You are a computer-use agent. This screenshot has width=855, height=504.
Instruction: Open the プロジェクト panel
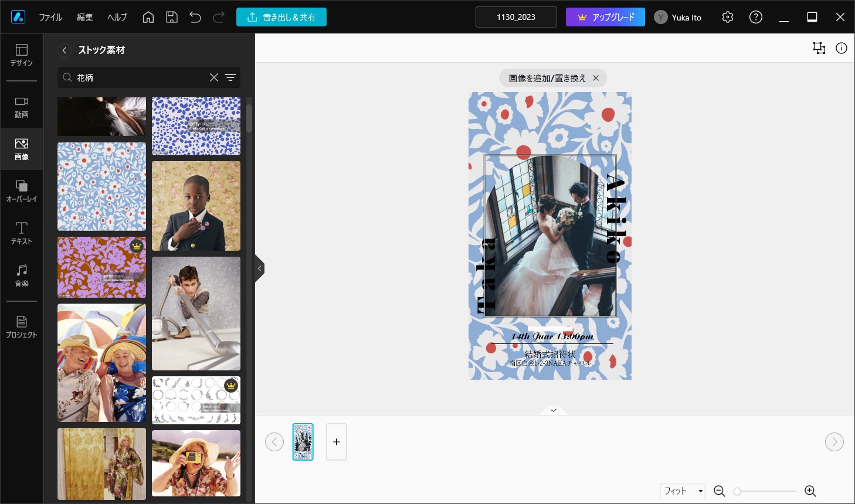click(22, 327)
